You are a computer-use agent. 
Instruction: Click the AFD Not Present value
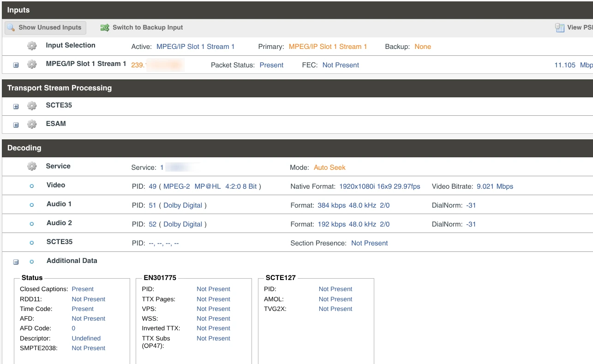[89, 318]
